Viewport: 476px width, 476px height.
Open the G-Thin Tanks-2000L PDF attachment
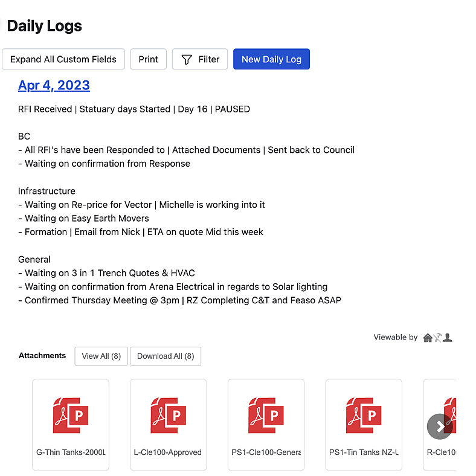point(71,416)
